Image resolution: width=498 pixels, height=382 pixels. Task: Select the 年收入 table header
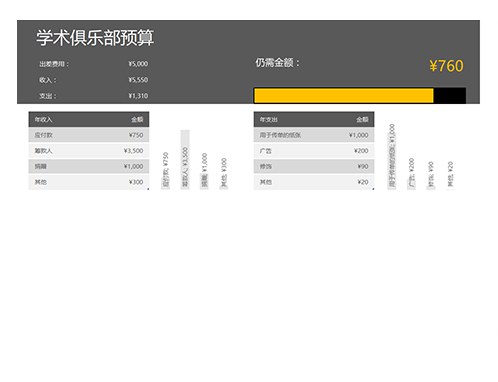coord(89,119)
